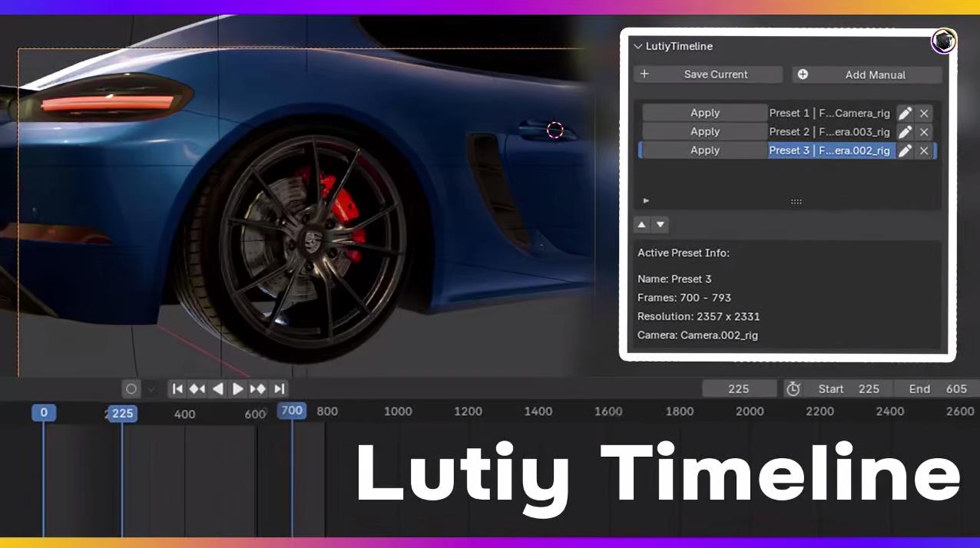The image size is (980, 548).
Task: Move the selected preset down with the arrow icon
Action: coord(661,224)
